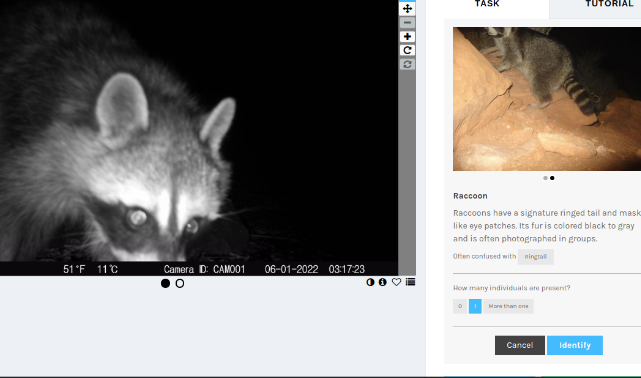Open the ringtail confusion option

pyautogui.click(x=536, y=257)
